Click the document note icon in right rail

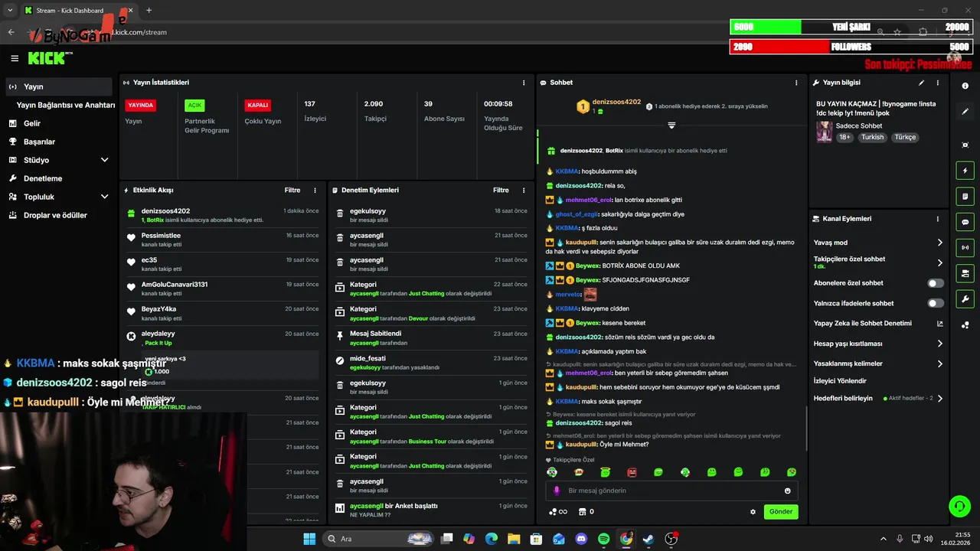click(x=965, y=197)
